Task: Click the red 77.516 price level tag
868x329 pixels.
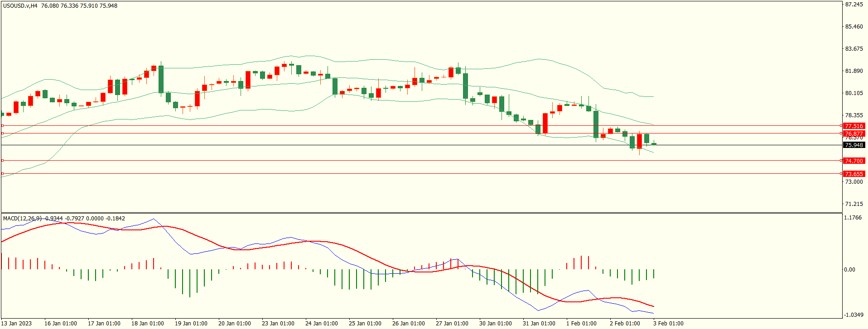Action: (x=854, y=126)
